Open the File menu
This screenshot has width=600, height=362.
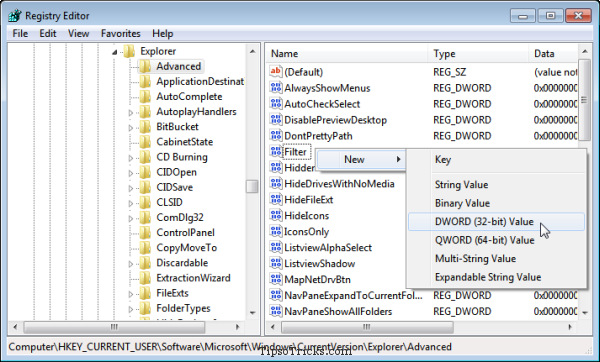(x=20, y=33)
